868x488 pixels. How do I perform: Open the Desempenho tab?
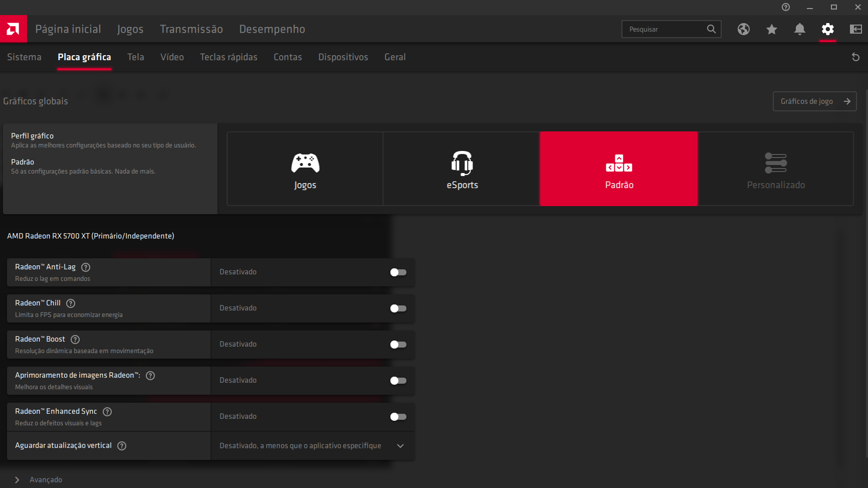(272, 29)
